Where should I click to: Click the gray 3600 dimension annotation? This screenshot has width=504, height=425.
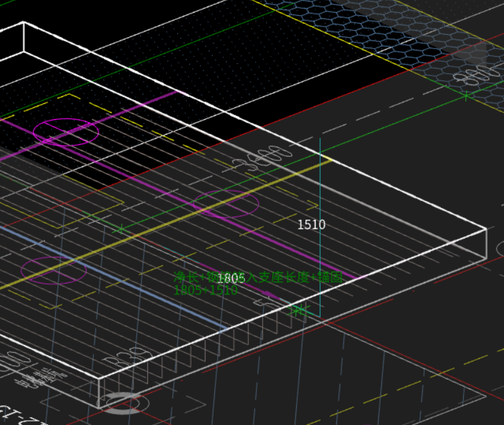pos(263,159)
